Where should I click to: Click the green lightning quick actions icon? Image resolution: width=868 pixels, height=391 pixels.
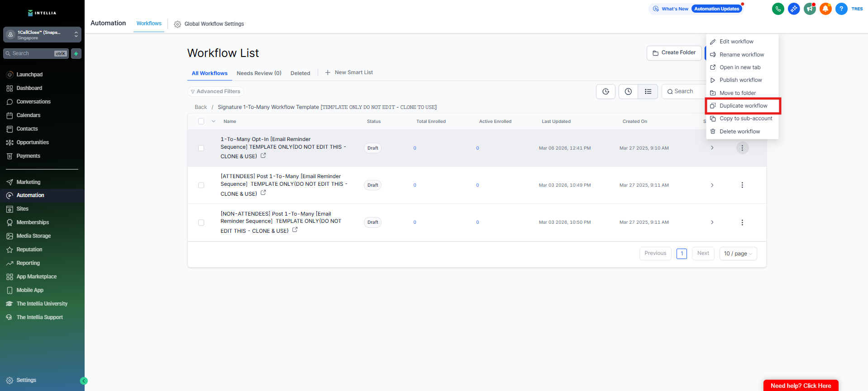pos(76,54)
